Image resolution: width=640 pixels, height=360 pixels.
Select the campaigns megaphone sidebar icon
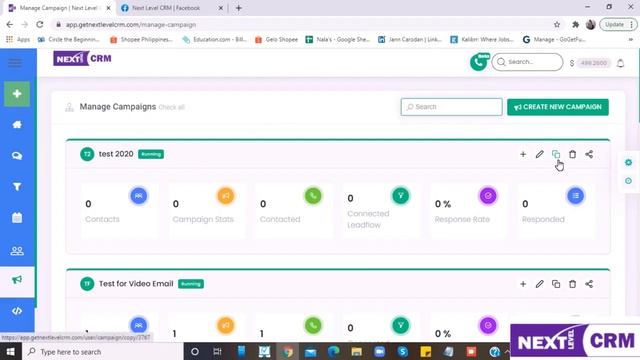coord(17,280)
